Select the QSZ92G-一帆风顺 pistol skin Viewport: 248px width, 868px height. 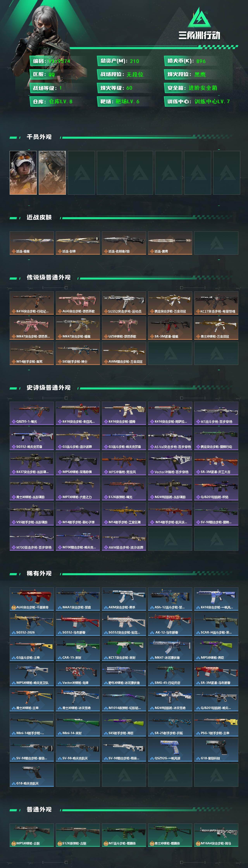pyautogui.click(x=170, y=750)
